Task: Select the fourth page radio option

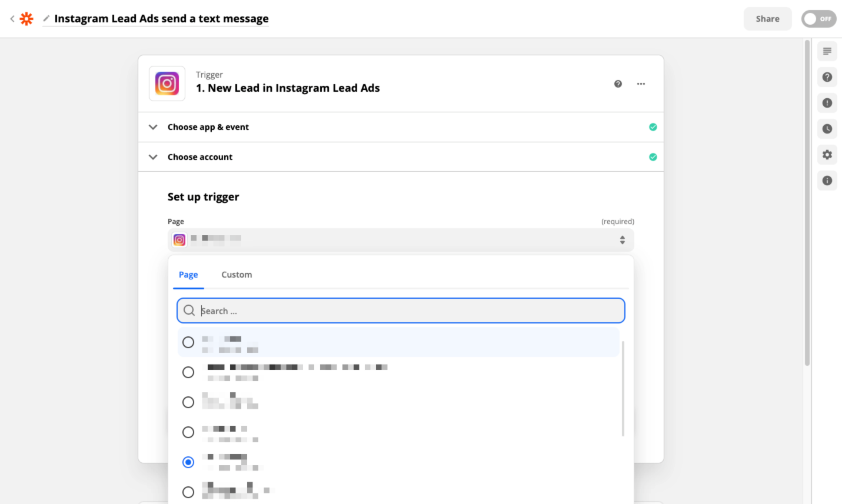Action: click(x=188, y=432)
